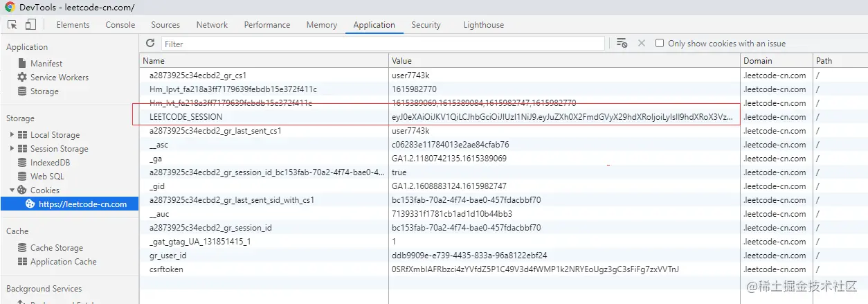Click value 7139331f1781cb1ad1d10b44bb3
This screenshot has height=304, width=868.
pos(452,214)
